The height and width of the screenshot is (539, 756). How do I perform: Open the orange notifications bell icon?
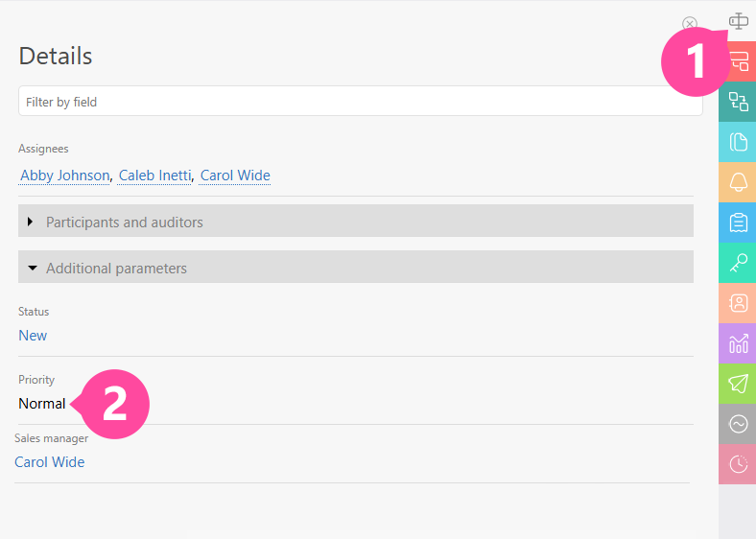(x=738, y=182)
